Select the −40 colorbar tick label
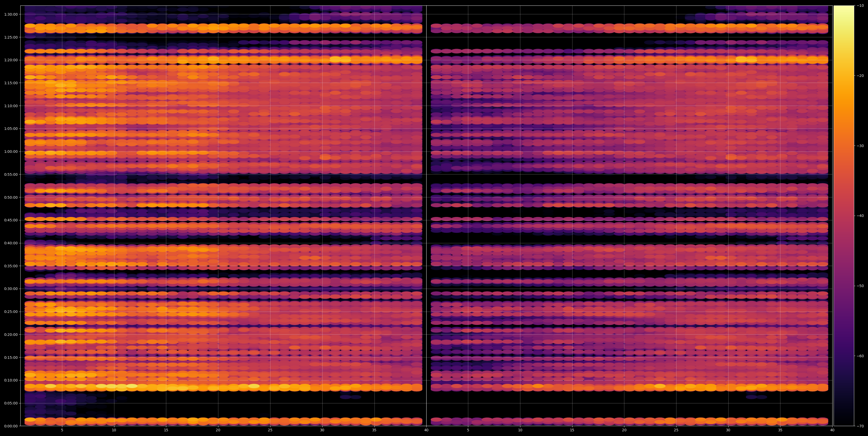This screenshot has height=436, width=868. [x=860, y=216]
